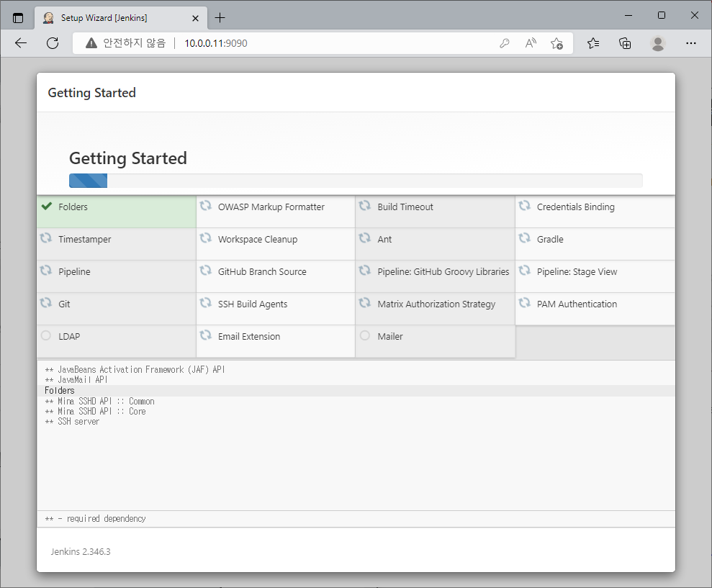Click the Credentials Binding label

[575, 207]
